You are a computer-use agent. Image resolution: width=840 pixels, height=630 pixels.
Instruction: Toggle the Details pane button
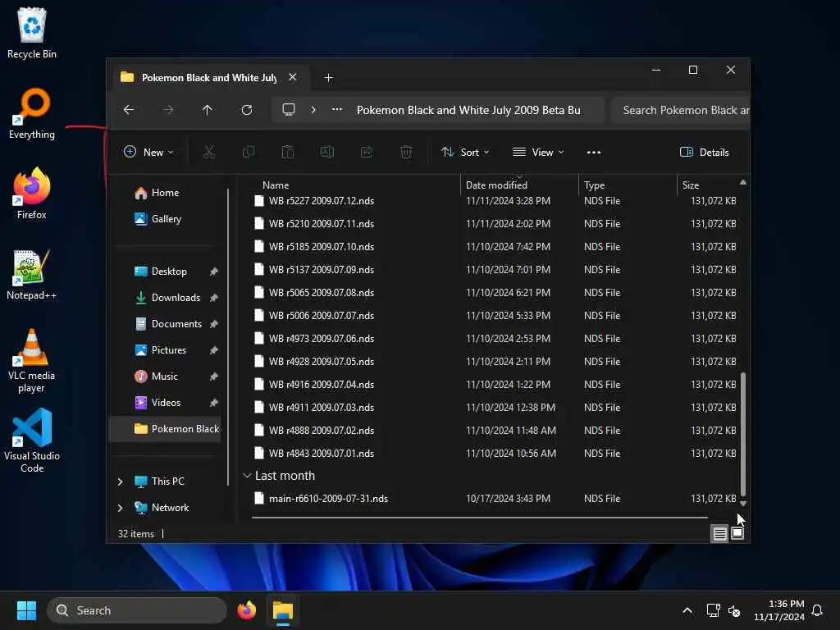704,152
